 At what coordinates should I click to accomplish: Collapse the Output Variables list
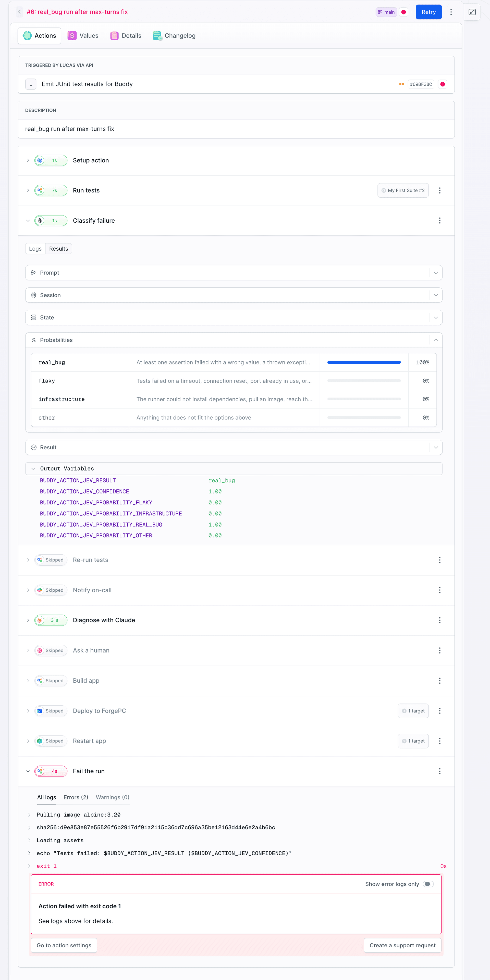click(x=33, y=469)
